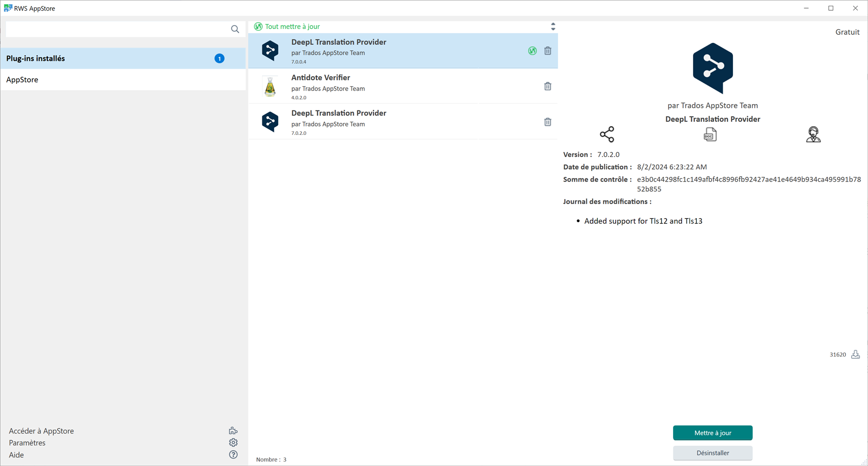Select the share icon for DeepL Translation Provider
This screenshot has height=466, width=868.
607,134
